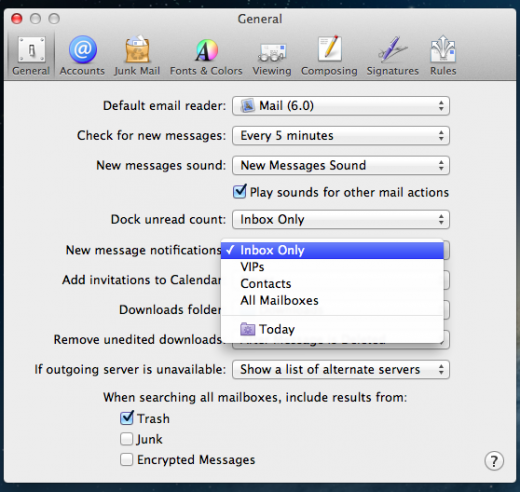
Task: Select All Mailboxes notification option
Action: pyautogui.click(x=332, y=300)
